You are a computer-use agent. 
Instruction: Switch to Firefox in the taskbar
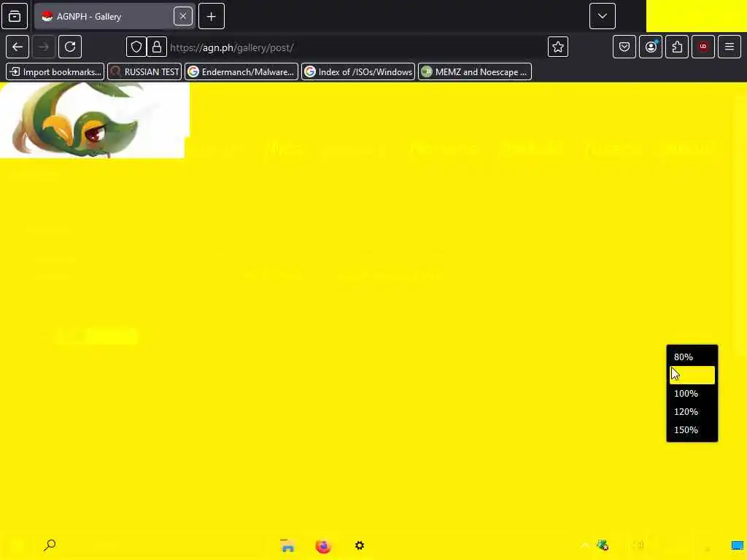[x=323, y=545]
